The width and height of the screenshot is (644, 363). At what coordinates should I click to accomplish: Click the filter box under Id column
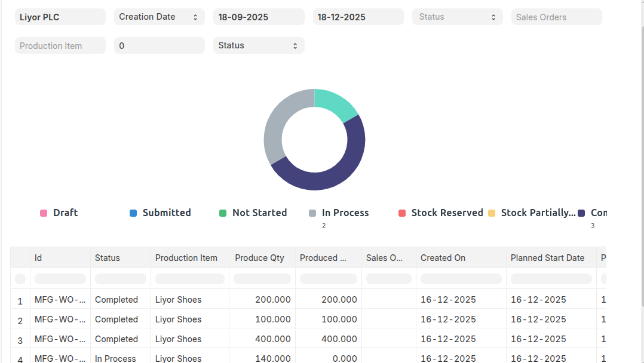point(60,279)
